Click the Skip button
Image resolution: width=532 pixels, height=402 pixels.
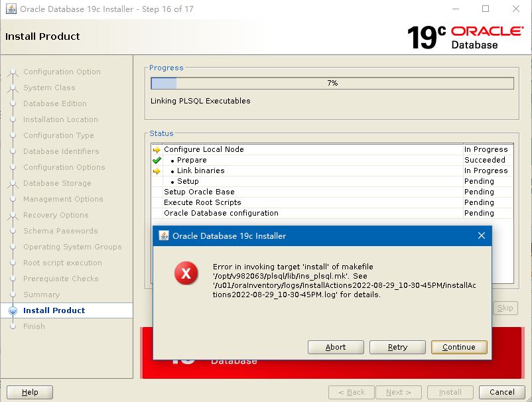[505, 308]
